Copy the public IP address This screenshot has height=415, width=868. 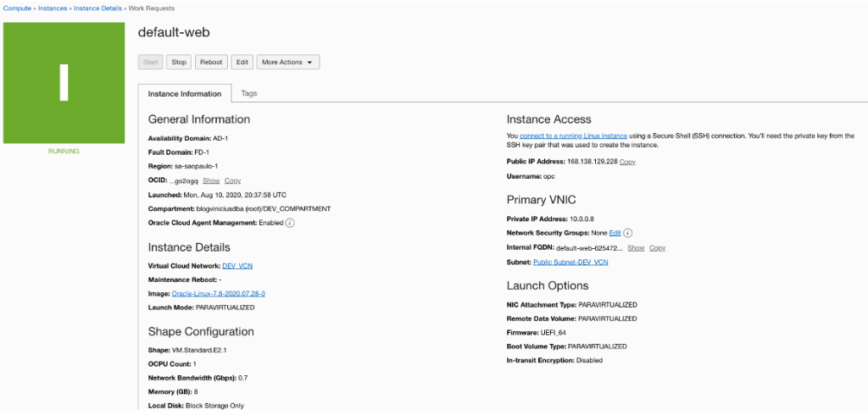[x=627, y=162]
